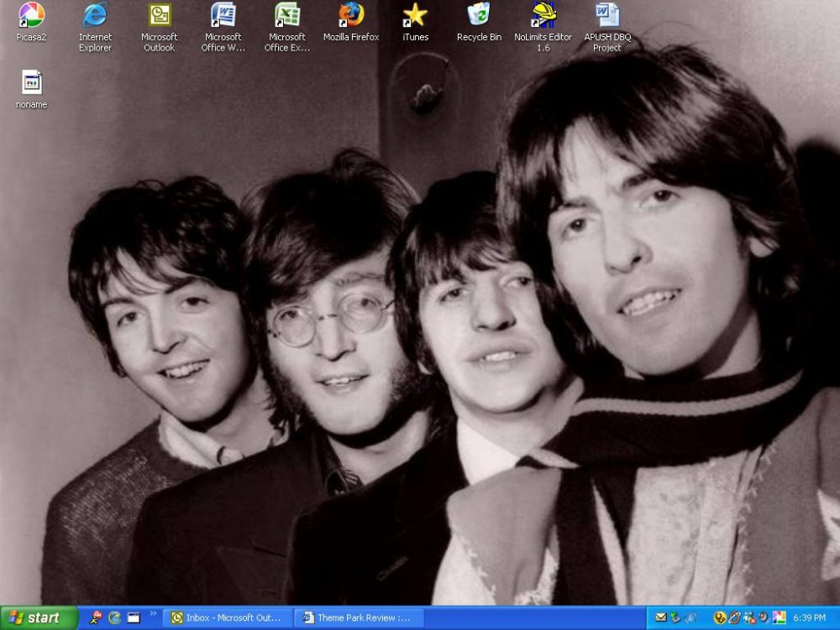Click the clock showing 6:39 PM
Image resolution: width=840 pixels, height=630 pixels.
click(x=810, y=618)
